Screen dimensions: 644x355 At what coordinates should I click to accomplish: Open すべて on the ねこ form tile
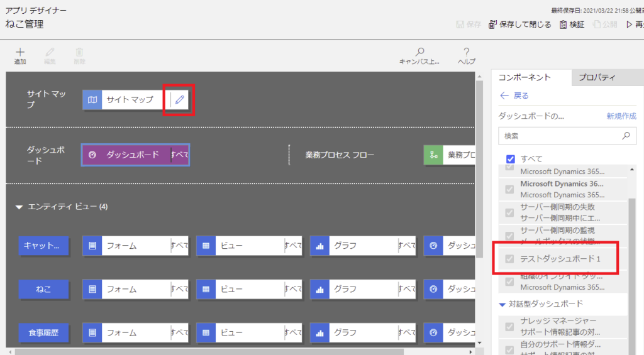180,289
